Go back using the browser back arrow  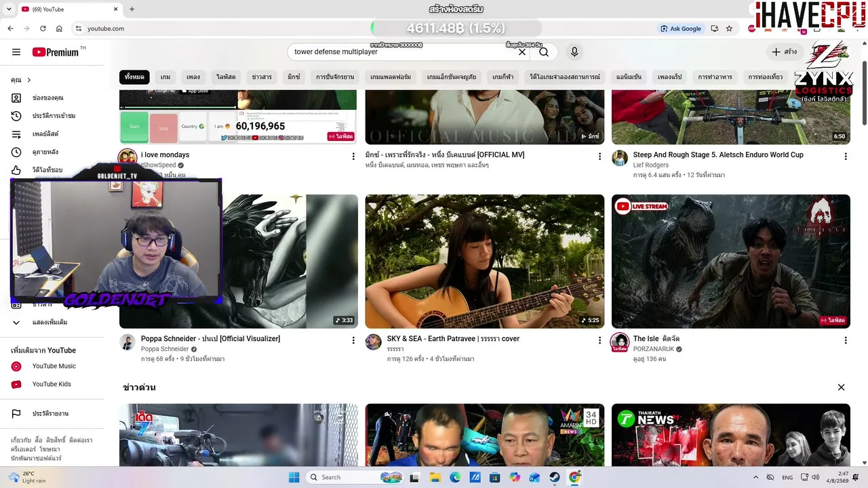coord(10,28)
